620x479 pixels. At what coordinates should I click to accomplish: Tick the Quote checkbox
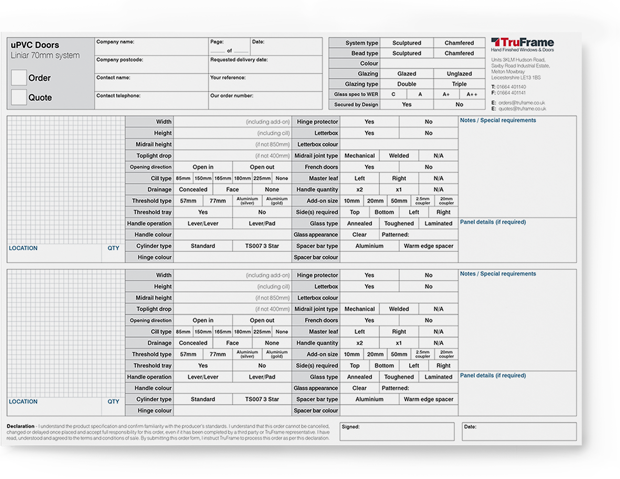[19, 97]
